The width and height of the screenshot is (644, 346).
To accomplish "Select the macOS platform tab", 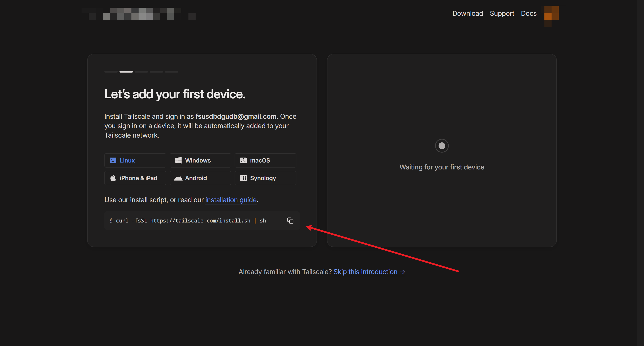I will tap(265, 160).
